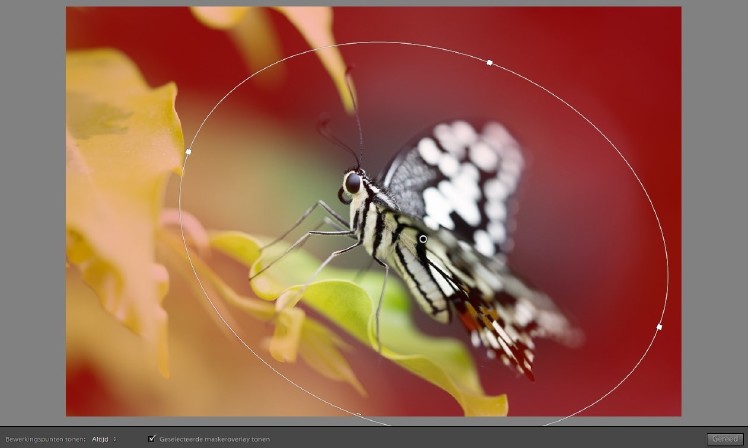The width and height of the screenshot is (748, 448).
Task: Click the 'Bewerkingspunten tonen:' label
Action: coord(45,439)
